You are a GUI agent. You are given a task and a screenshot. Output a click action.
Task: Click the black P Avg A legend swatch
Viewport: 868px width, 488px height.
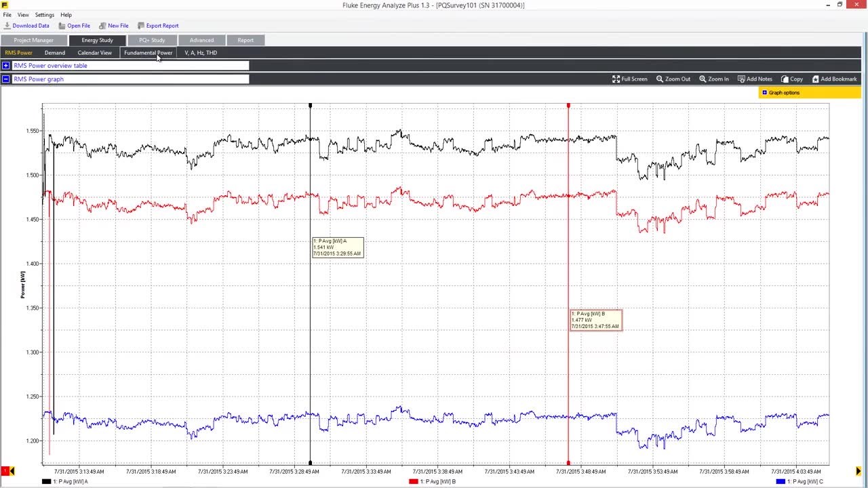click(46, 481)
